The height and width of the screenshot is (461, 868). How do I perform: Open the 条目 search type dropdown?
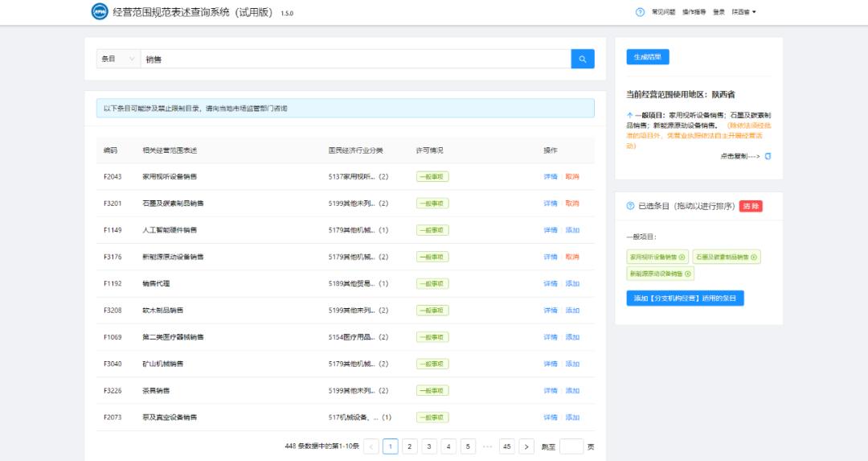(117, 59)
